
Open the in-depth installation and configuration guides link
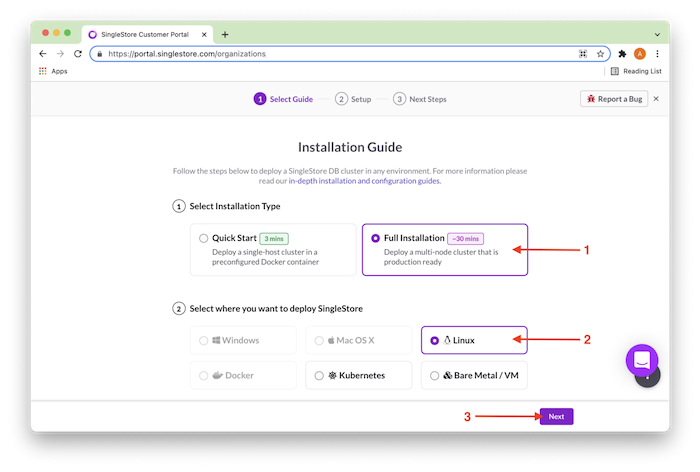pyautogui.click(x=364, y=181)
